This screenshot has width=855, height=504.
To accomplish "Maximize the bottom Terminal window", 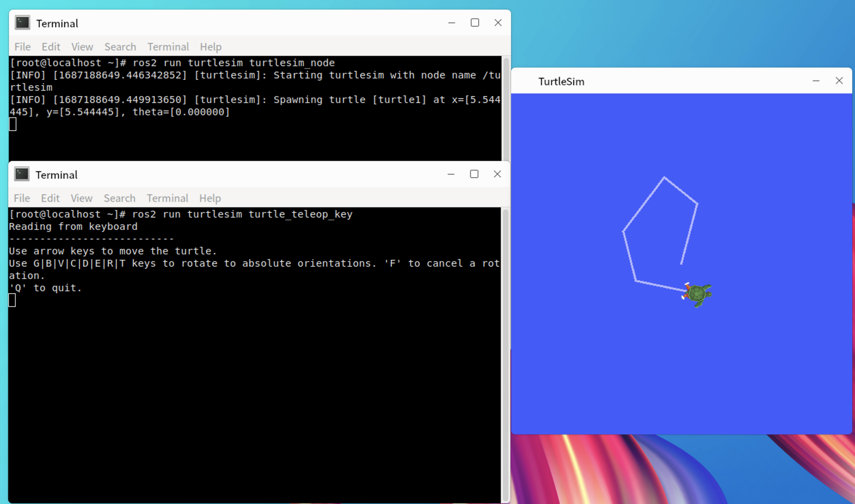I will [474, 174].
